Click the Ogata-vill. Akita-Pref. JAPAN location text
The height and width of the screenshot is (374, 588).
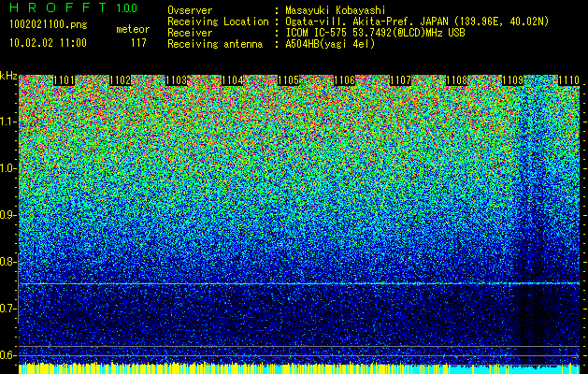click(x=417, y=22)
